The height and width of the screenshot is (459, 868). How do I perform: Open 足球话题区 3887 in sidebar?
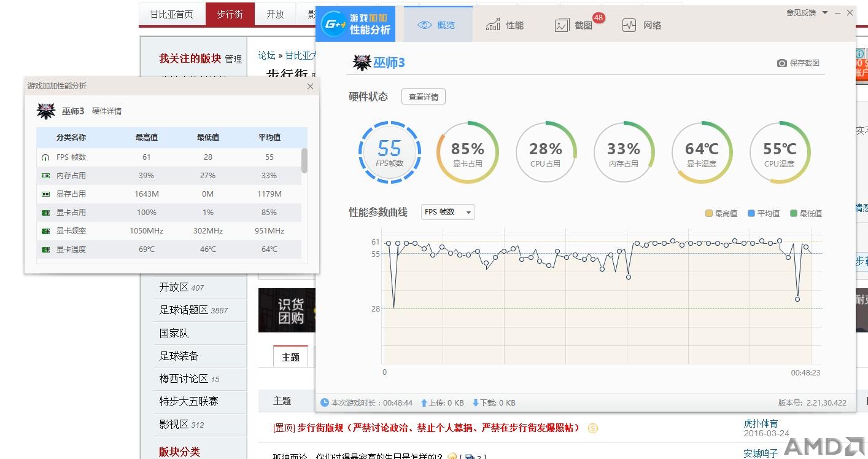(193, 310)
